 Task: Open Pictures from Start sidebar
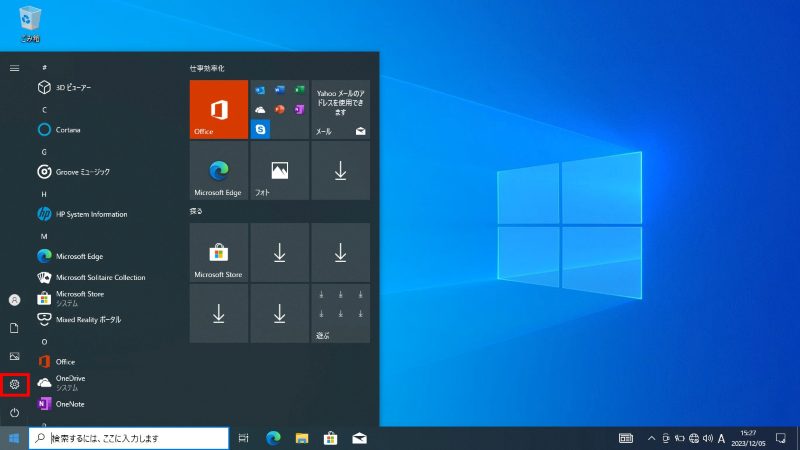(x=14, y=356)
